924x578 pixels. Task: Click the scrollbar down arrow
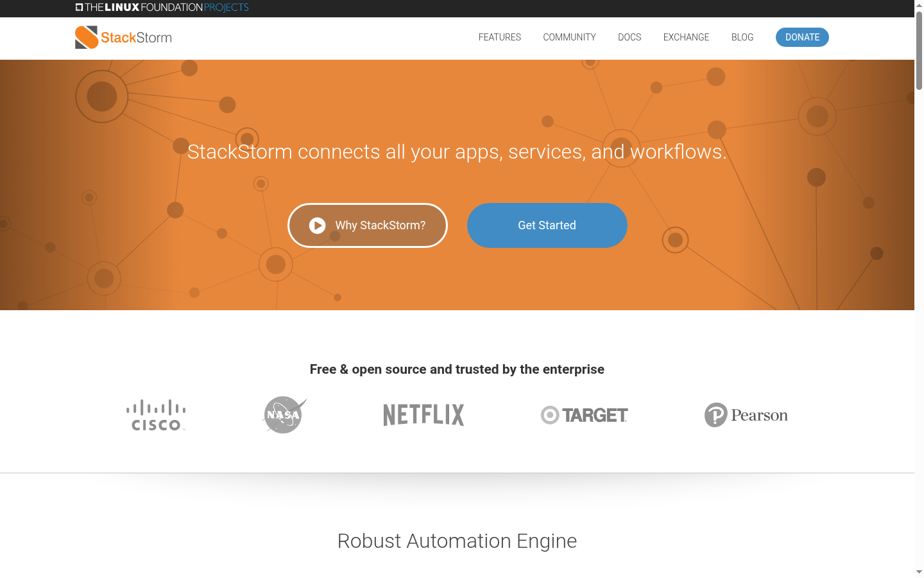point(919,572)
